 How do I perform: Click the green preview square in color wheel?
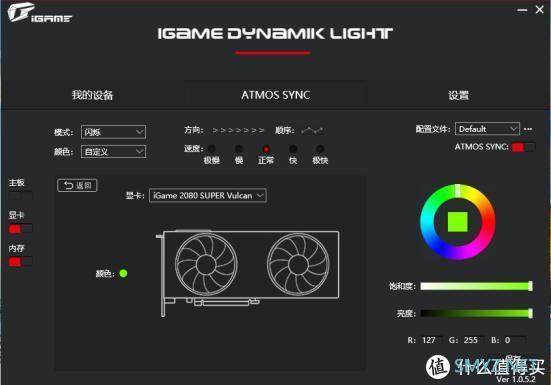tap(458, 222)
